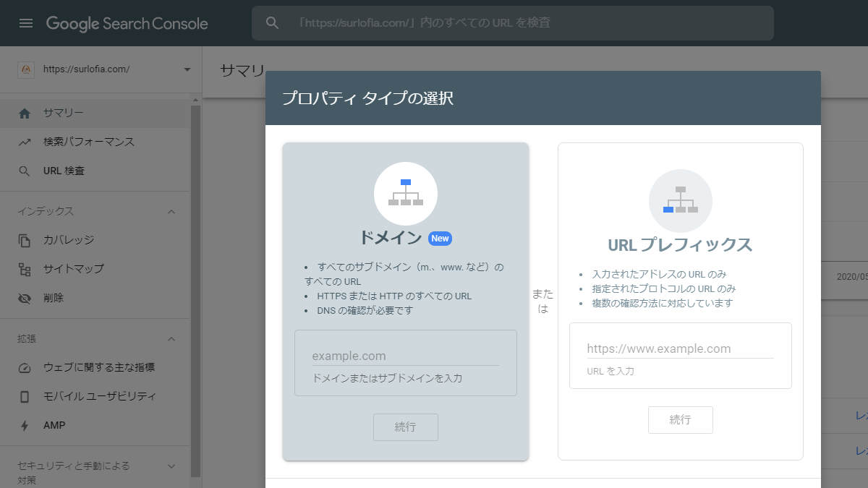
Task: Click the URL 検査 magnifier icon
Action: coord(25,171)
